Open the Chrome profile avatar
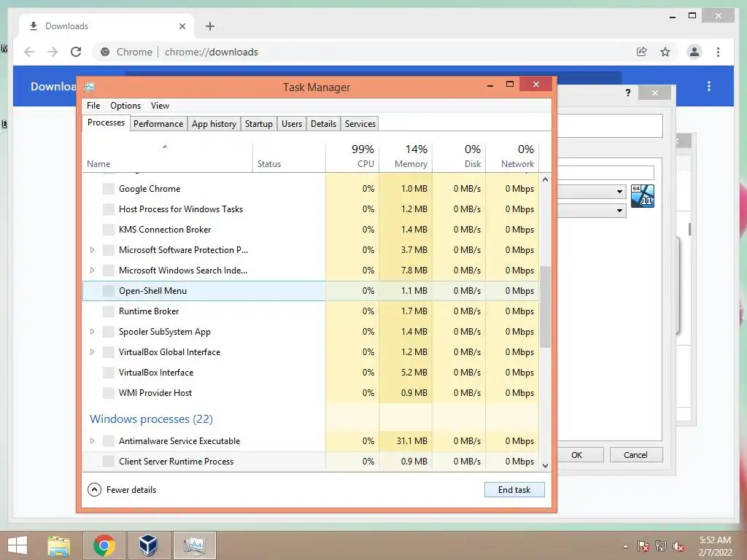The image size is (747, 560). pos(694,52)
